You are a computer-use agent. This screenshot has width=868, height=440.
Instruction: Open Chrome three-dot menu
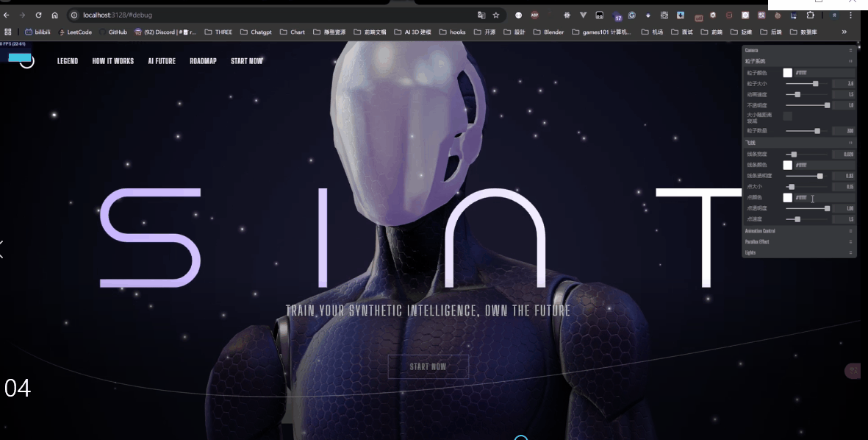click(x=851, y=15)
